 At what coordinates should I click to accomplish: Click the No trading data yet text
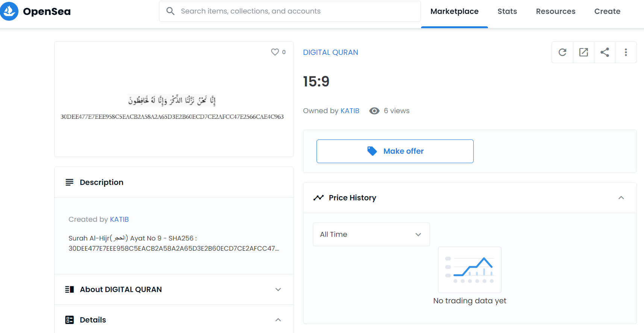[x=470, y=301]
